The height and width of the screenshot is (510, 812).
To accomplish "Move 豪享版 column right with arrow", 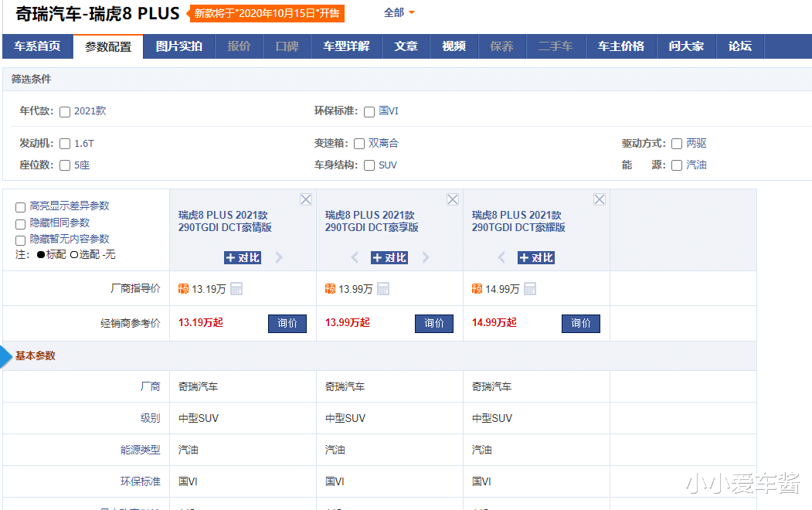I will pos(426,257).
